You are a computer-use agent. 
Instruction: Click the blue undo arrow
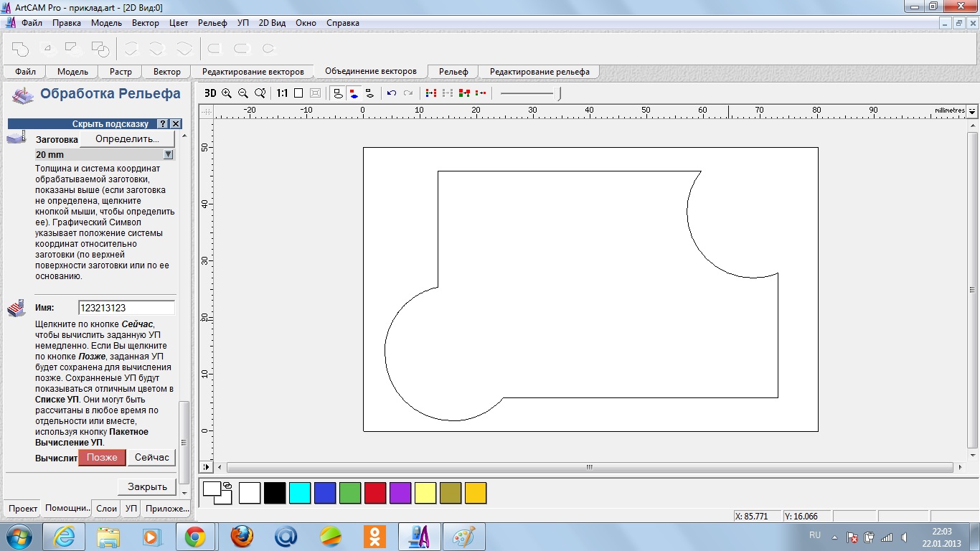(x=391, y=93)
